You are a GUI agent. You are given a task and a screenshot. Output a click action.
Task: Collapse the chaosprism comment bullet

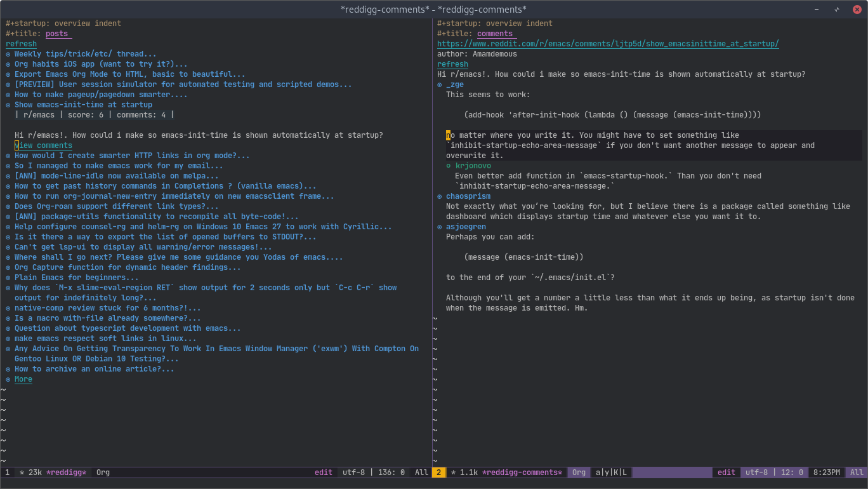(440, 196)
